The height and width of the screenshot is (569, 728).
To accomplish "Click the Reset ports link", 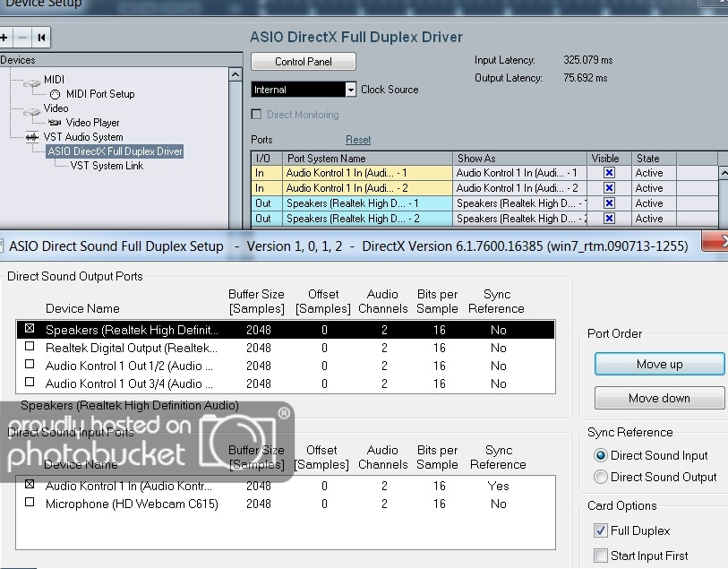I will pyautogui.click(x=358, y=140).
